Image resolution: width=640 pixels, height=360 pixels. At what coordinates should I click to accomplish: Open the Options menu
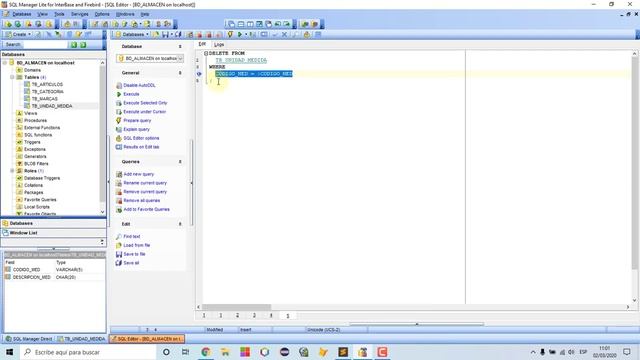click(102, 14)
